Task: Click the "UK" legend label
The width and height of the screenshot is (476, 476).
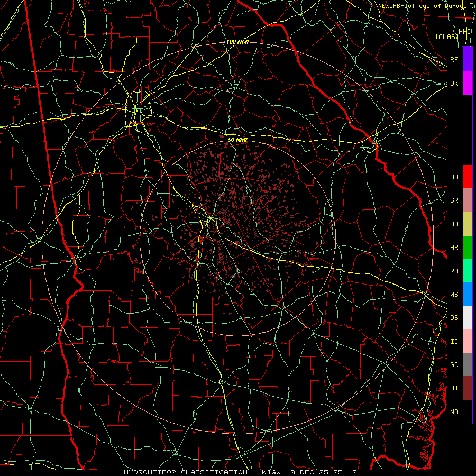Action: (454, 83)
